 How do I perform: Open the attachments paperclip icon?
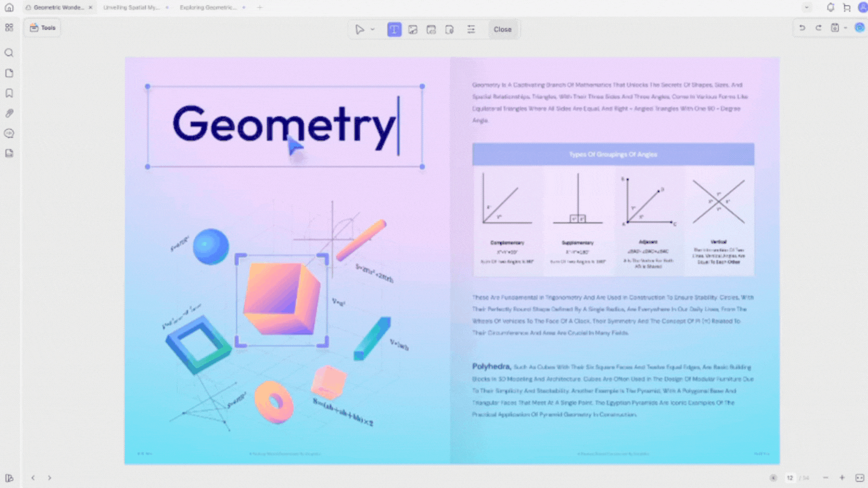9,113
